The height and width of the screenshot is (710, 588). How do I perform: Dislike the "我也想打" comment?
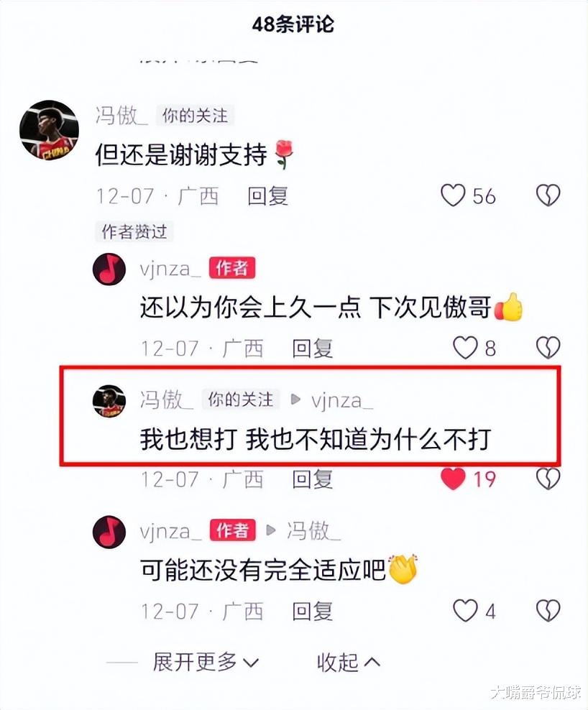pos(548,479)
